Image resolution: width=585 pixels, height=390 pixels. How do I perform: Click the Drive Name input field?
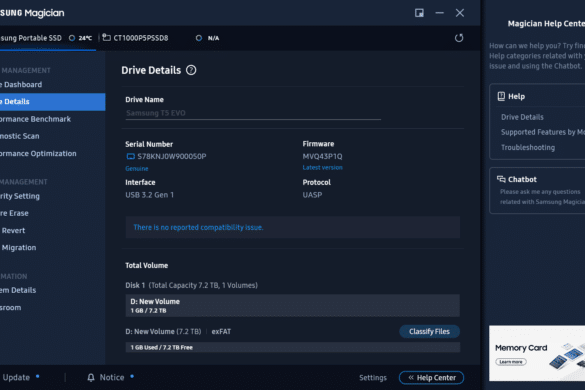click(253, 113)
